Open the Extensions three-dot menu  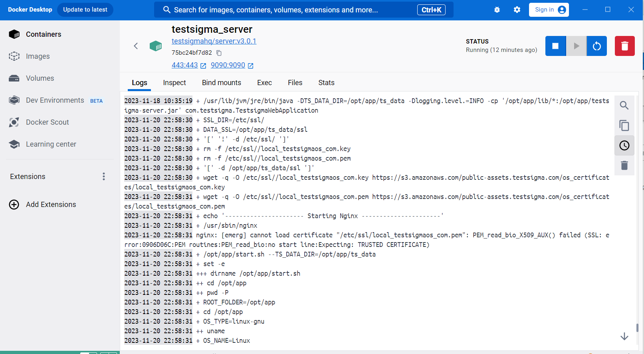pos(104,177)
